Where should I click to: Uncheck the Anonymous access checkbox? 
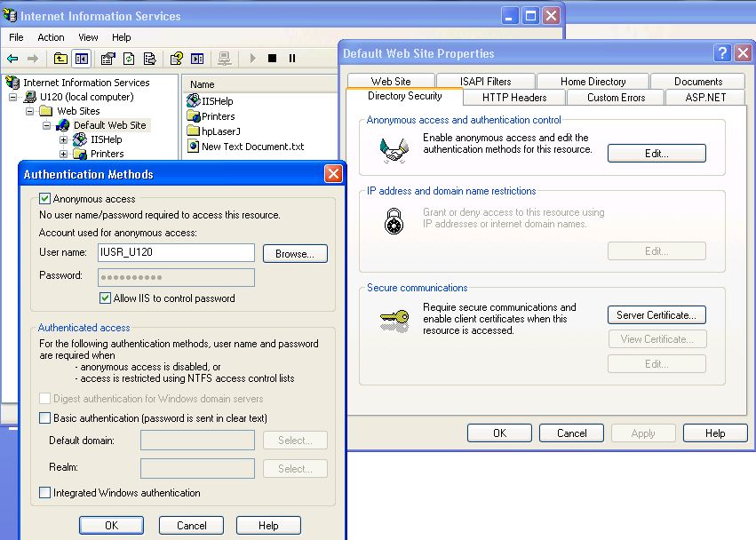point(44,198)
